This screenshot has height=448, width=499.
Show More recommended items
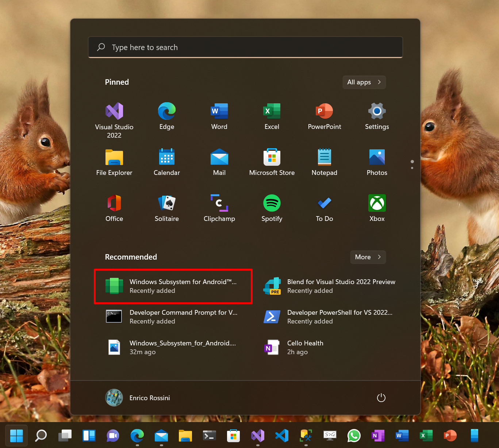point(368,257)
